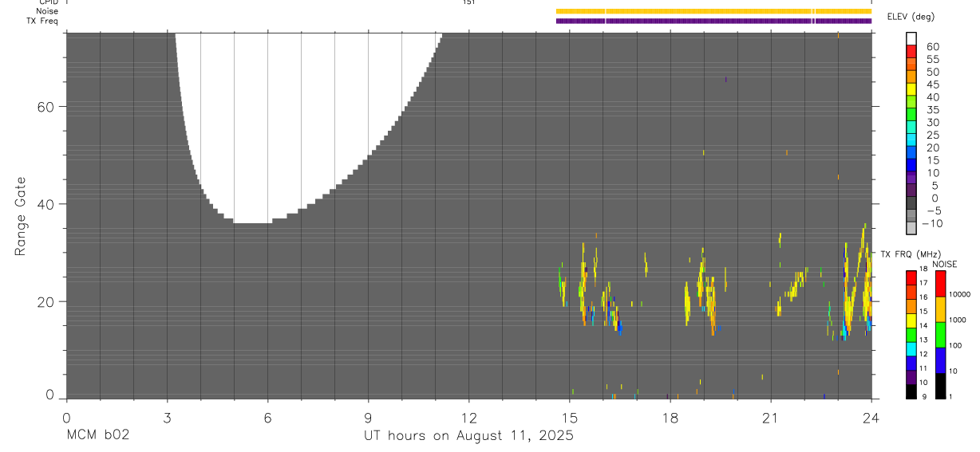Click the '24' tick on UT hours axis

click(x=871, y=417)
